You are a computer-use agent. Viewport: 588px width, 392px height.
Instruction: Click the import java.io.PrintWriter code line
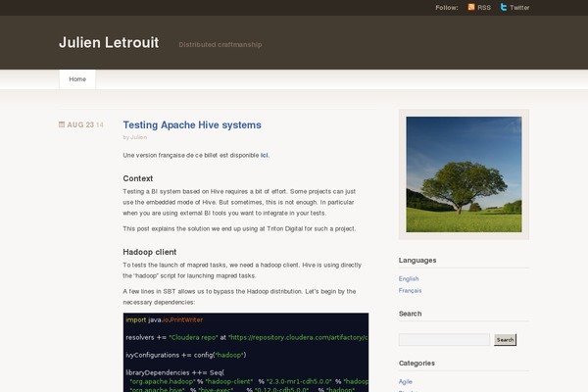(x=165, y=320)
